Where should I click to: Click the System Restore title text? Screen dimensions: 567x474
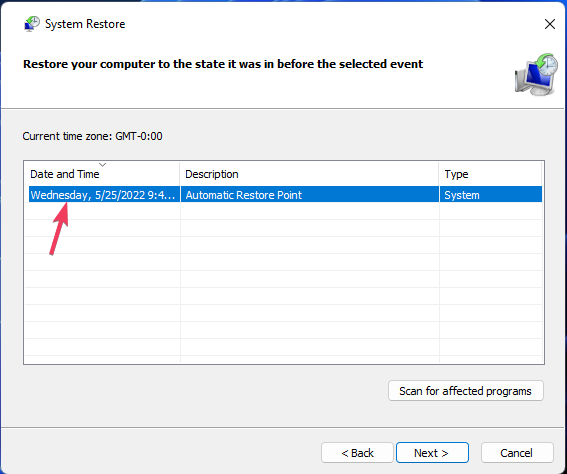pos(85,24)
